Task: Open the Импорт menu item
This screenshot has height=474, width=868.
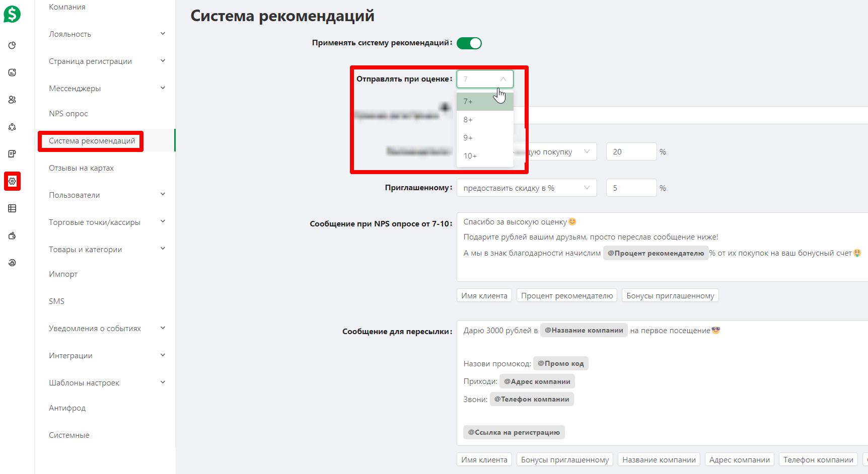Action: (63, 274)
